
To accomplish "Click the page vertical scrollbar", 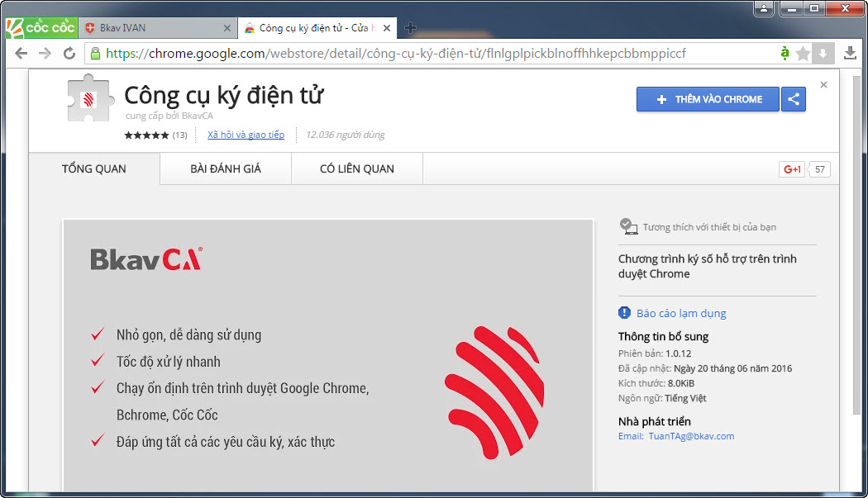I will pos(857,246).
